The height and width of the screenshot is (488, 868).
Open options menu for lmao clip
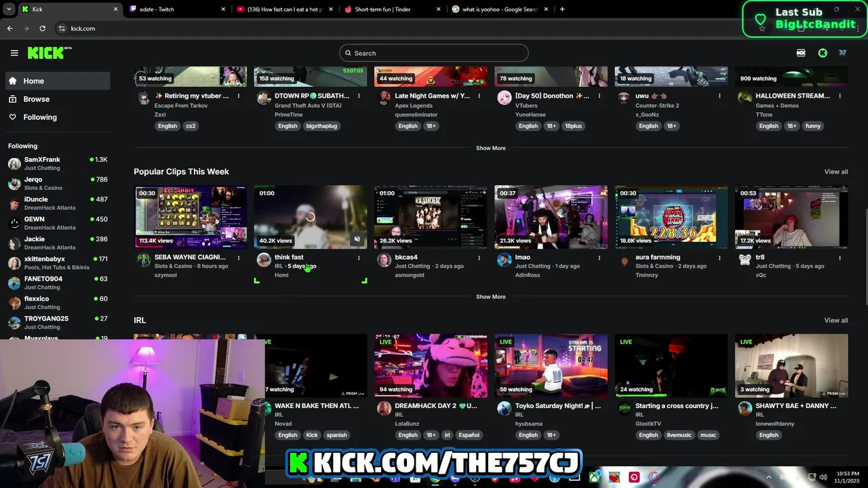[x=599, y=258]
